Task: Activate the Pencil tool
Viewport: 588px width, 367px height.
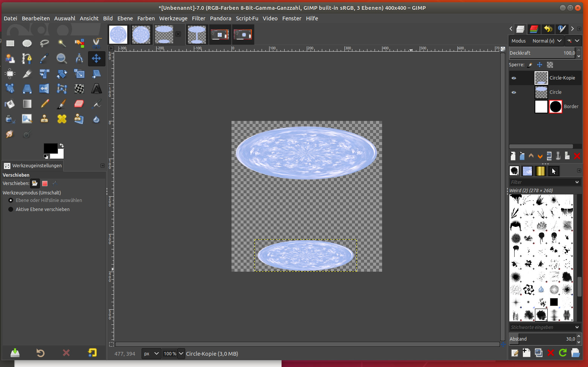Action: [x=44, y=104]
